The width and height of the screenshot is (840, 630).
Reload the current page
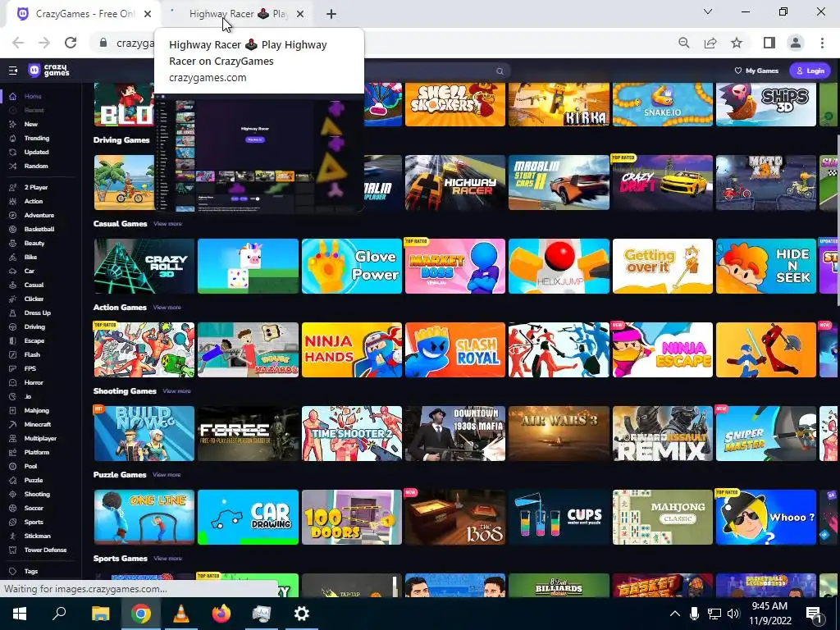[71, 43]
